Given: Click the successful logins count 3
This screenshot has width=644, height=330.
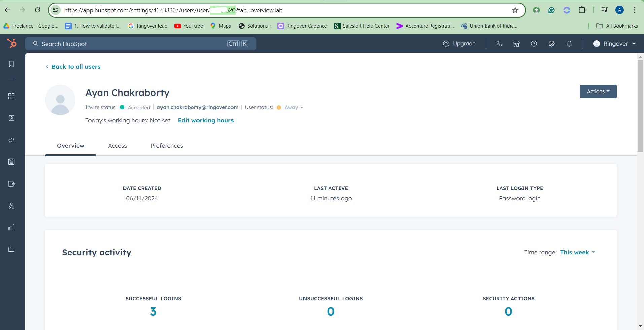Looking at the screenshot, I should [153, 311].
